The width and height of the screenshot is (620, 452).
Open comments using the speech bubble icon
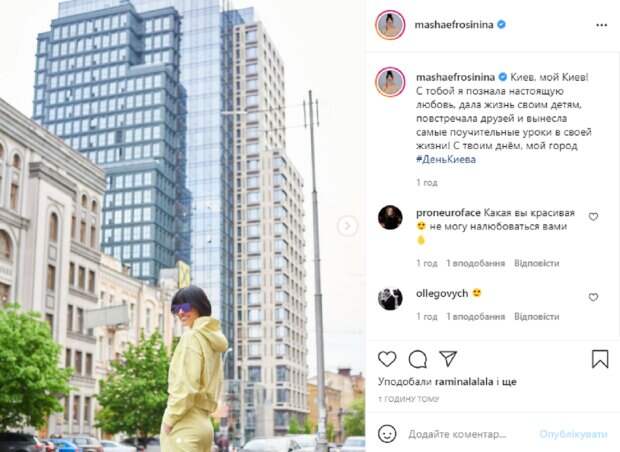[x=418, y=359]
